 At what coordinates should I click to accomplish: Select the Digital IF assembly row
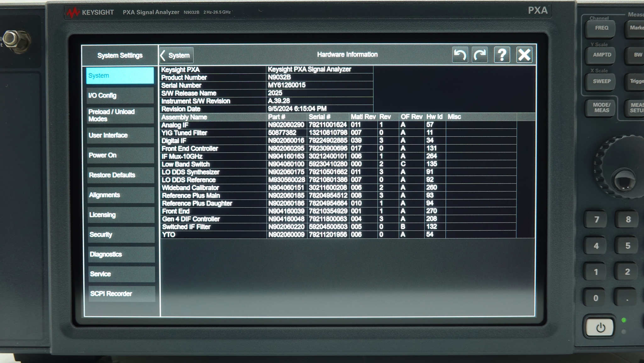(338, 141)
